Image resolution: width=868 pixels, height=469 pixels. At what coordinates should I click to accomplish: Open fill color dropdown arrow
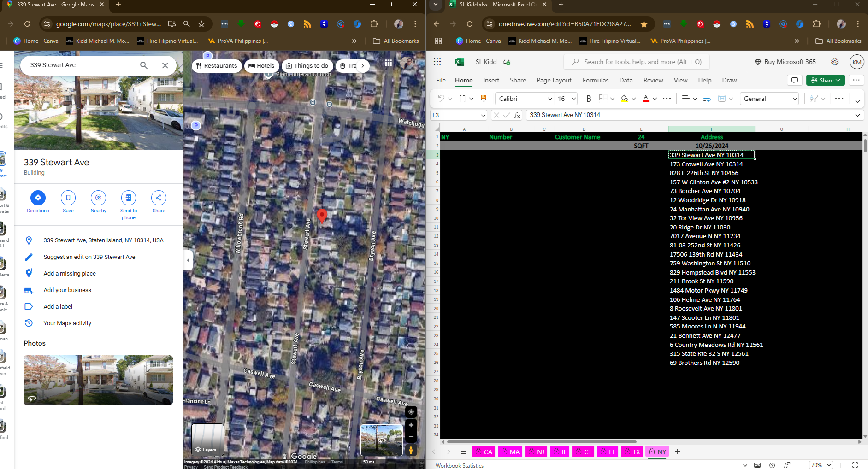(634, 99)
